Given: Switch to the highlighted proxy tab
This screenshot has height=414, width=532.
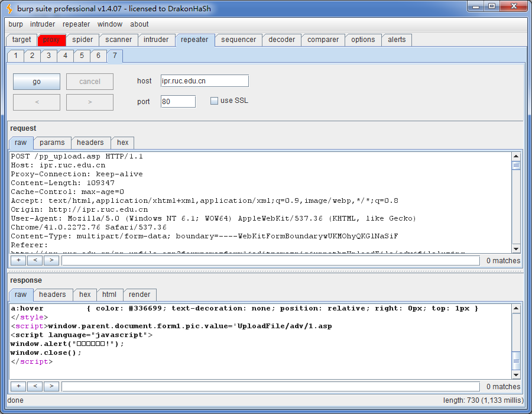Looking at the screenshot, I should tap(51, 40).
